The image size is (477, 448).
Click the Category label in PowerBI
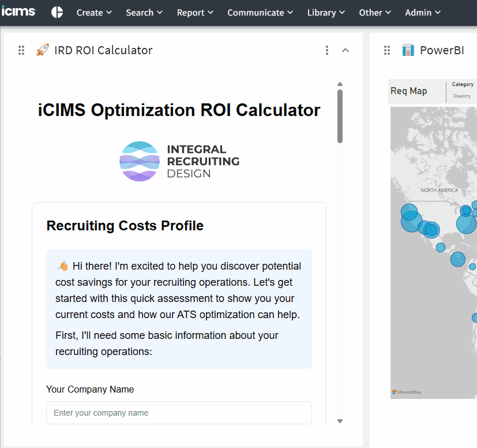[463, 84]
